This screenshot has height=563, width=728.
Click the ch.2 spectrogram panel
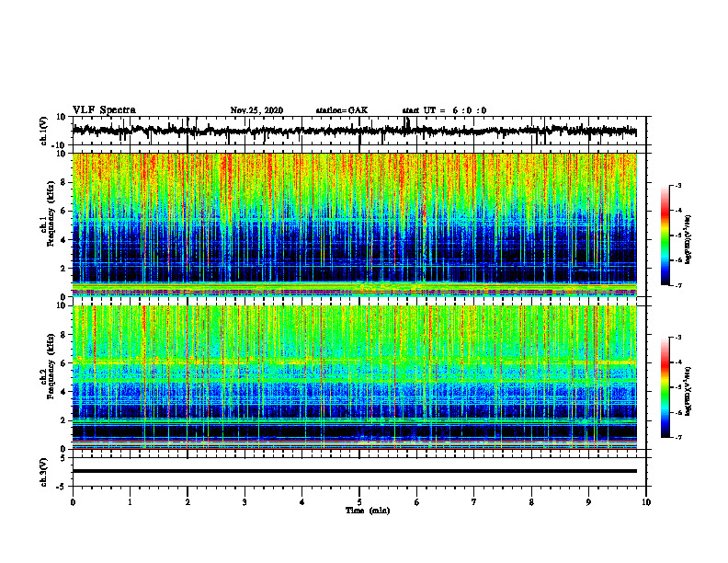(x=354, y=377)
